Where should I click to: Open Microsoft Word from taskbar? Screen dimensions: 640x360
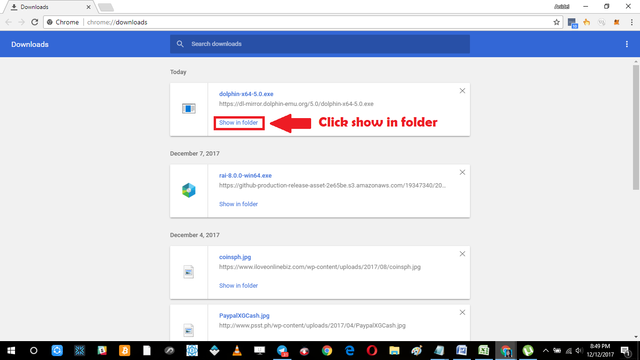pyautogui.click(x=461, y=351)
